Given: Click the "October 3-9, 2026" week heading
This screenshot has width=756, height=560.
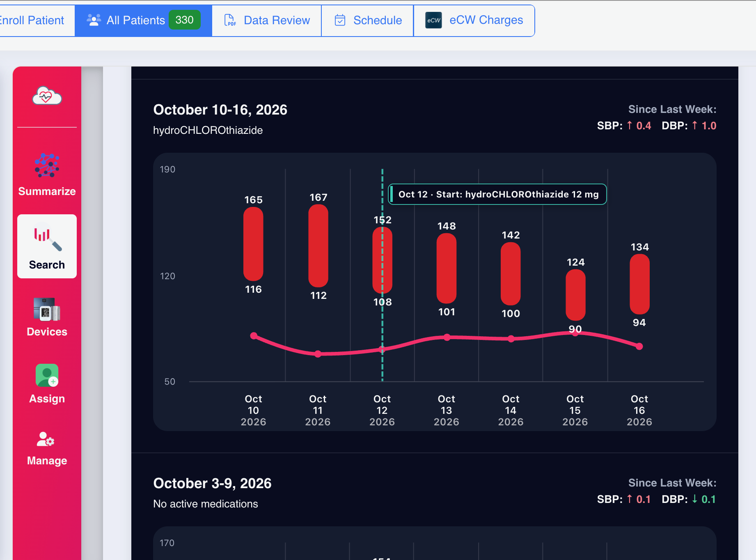Looking at the screenshot, I should 212,483.
